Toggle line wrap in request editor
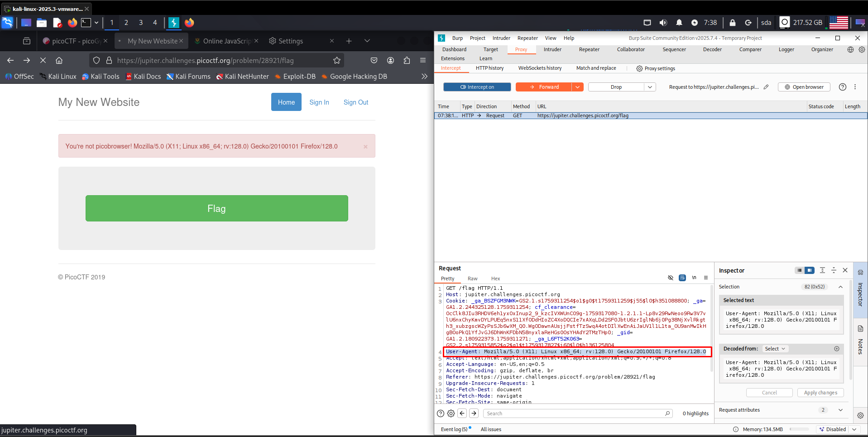 [x=682, y=278]
